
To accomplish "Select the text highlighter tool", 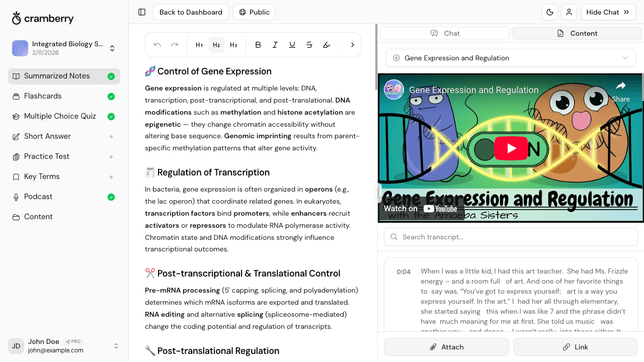I will coord(326,45).
